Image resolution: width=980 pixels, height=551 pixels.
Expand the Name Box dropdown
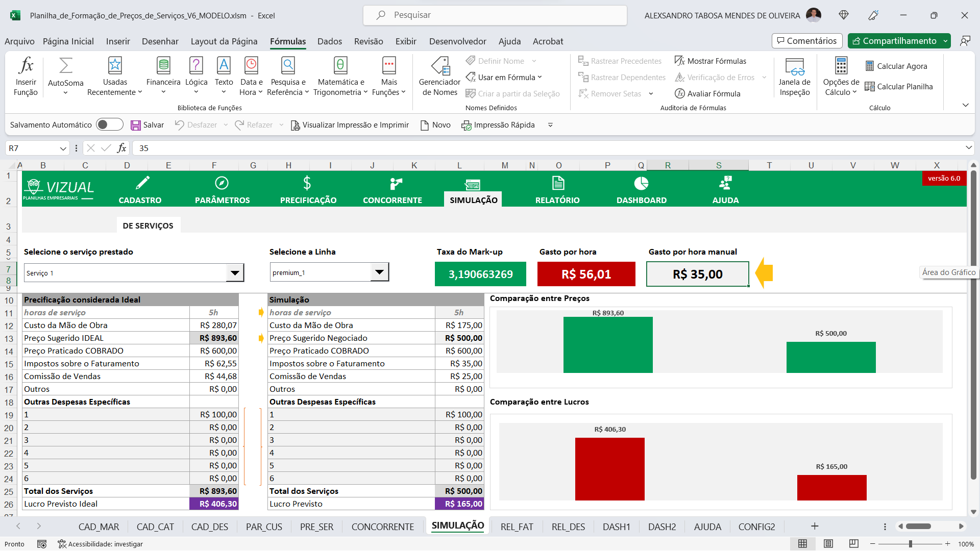click(x=63, y=148)
